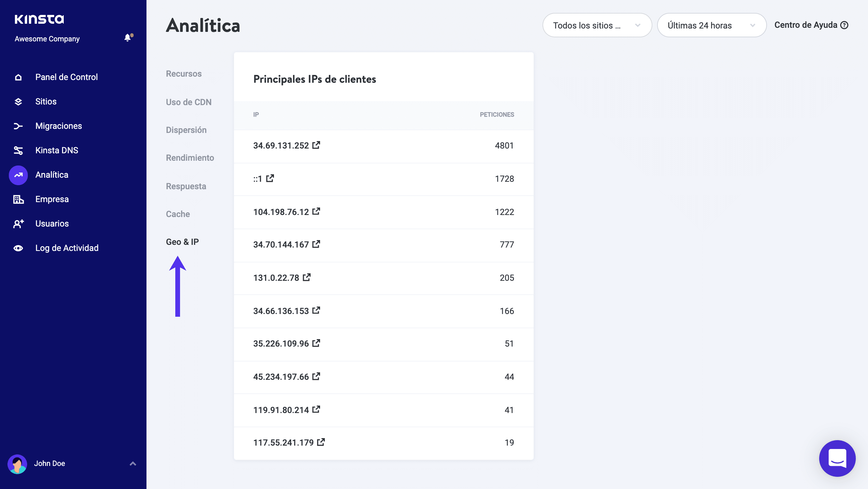Screen dimensions: 868x489
Task: Click the Panel de Control home icon
Action: tap(18, 77)
